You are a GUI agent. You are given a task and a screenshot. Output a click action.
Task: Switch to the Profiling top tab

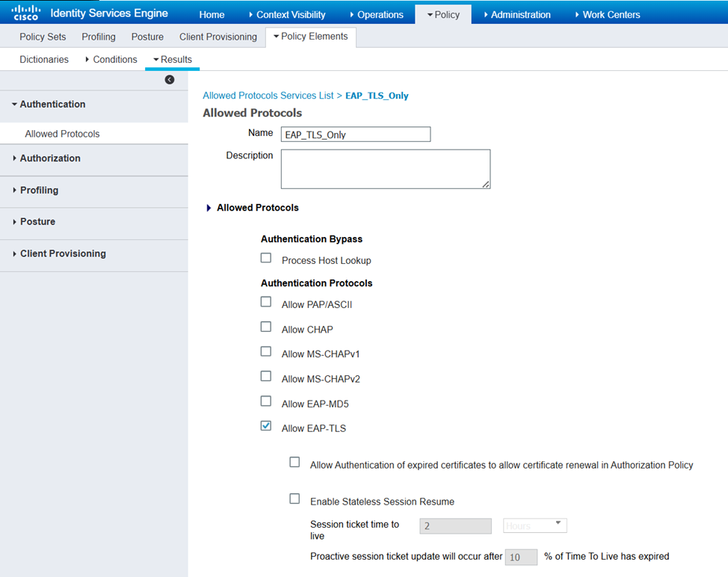[x=99, y=37]
